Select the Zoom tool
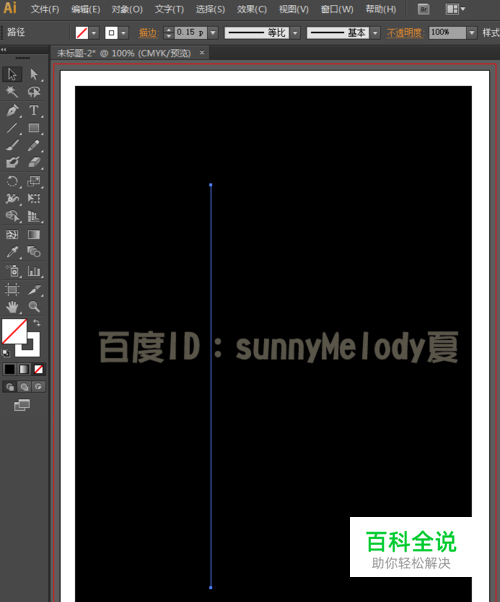500x602 pixels. 34,307
